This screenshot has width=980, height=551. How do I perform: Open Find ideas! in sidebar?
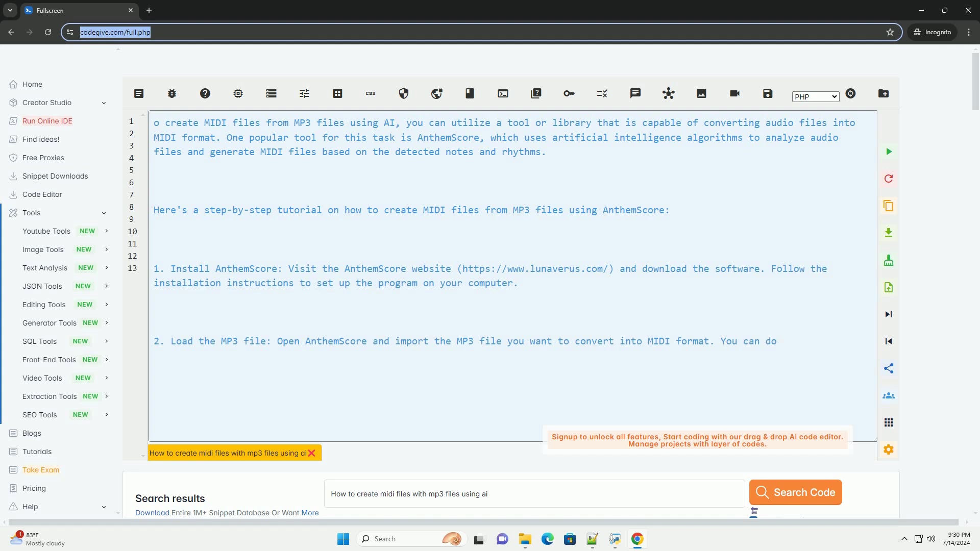pyautogui.click(x=41, y=139)
